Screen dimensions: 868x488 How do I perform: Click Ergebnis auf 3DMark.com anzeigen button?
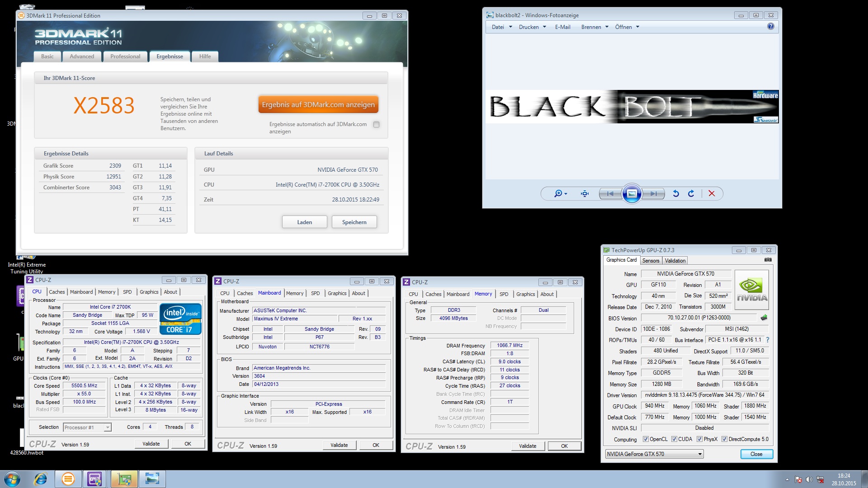pos(318,105)
